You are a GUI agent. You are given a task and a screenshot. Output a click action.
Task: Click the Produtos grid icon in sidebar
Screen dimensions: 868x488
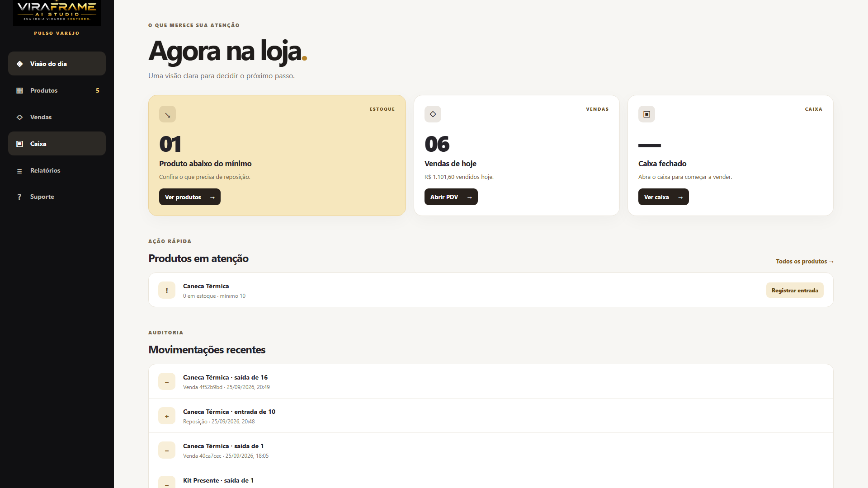[x=19, y=90]
